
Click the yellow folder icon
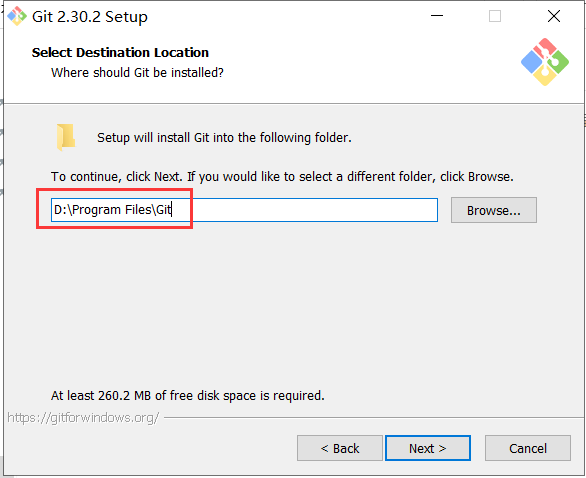click(x=66, y=137)
